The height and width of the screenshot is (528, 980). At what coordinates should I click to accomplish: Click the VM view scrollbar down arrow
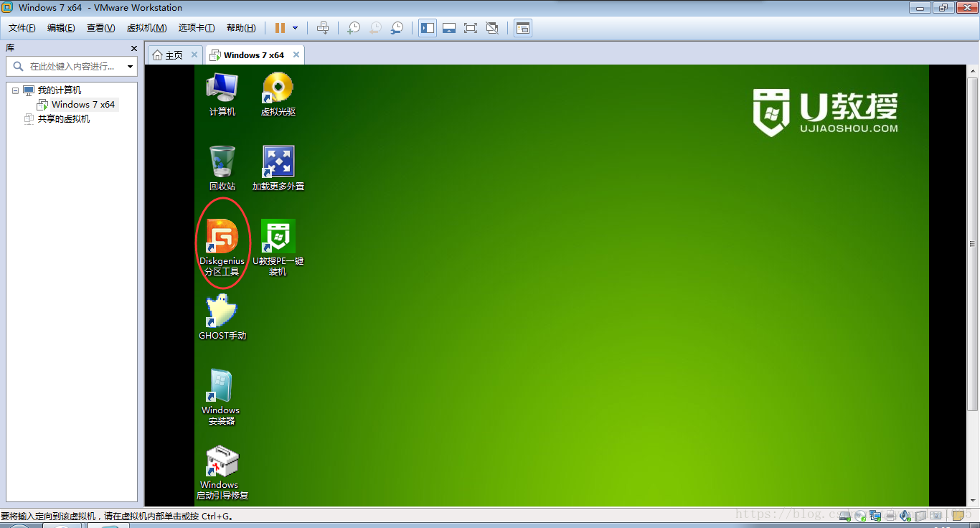(x=974, y=501)
